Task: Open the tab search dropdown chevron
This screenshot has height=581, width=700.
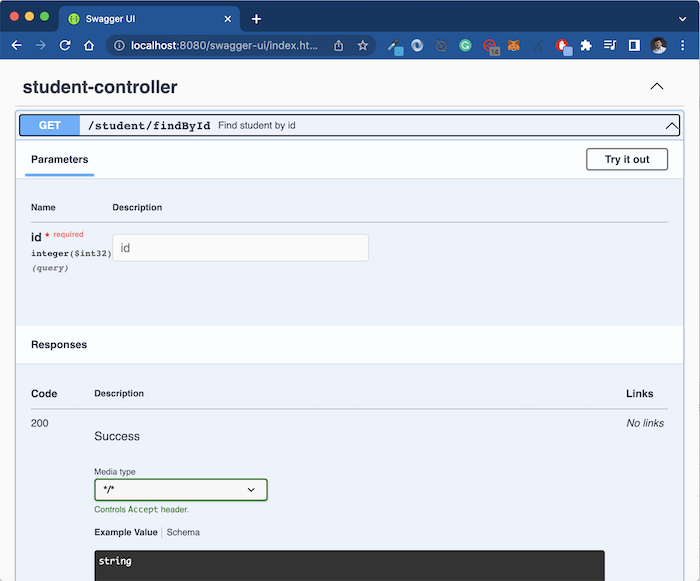Action: coord(682,19)
